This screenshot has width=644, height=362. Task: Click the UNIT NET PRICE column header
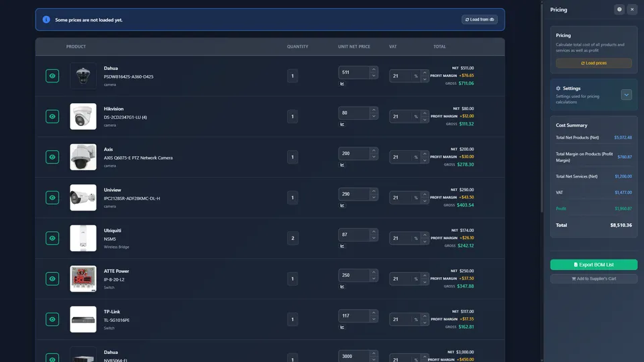point(354,47)
